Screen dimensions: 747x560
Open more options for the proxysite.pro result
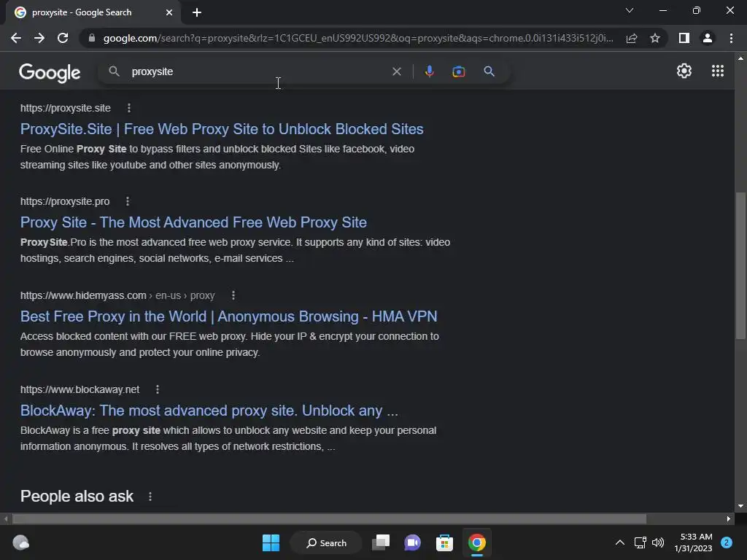coord(127,201)
